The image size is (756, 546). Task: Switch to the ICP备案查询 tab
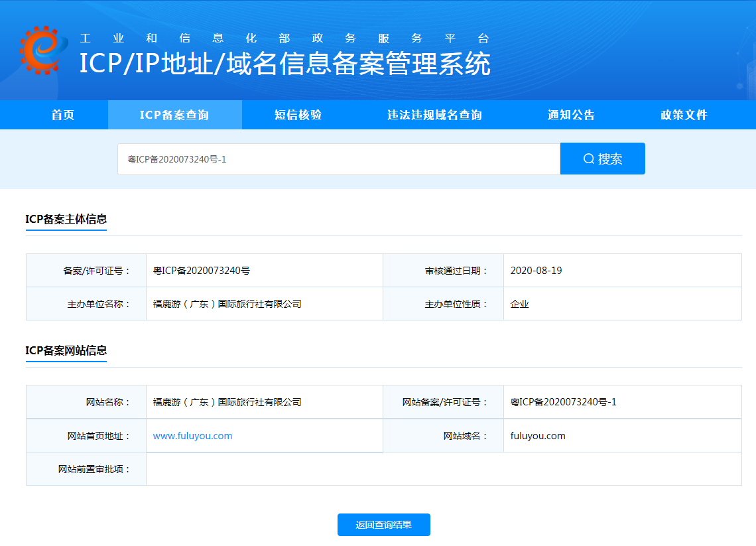174,114
